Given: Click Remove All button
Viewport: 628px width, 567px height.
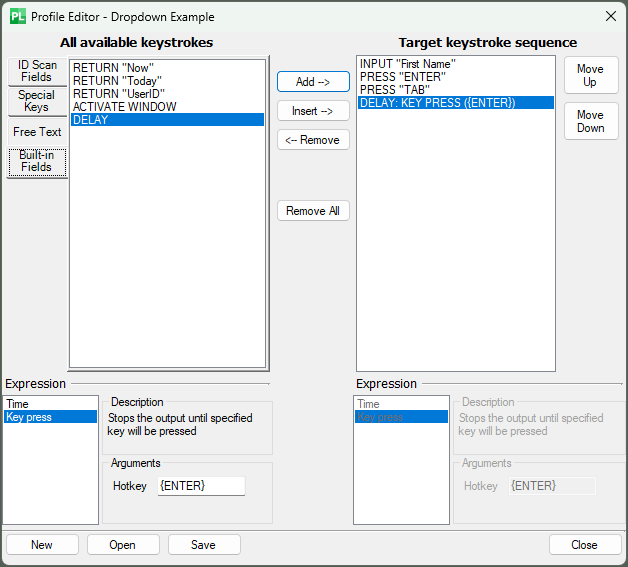Looking at the screenshot, I should tap(313, 211).
